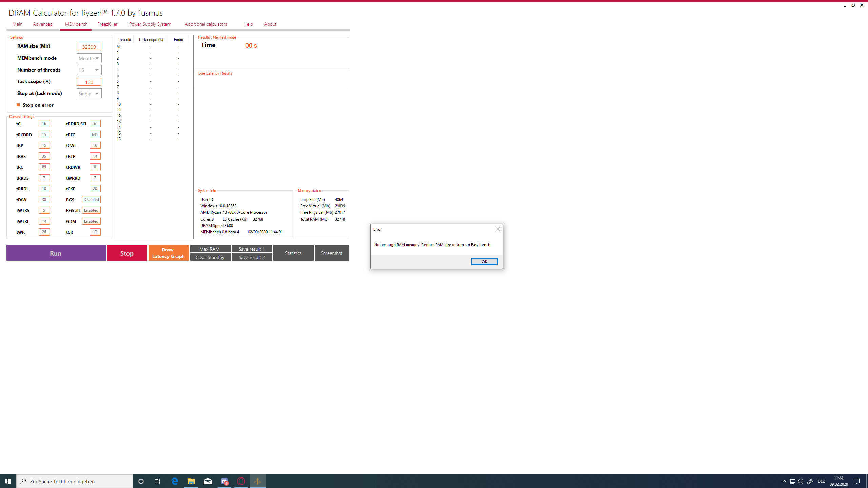Show hidden system tray icons
868x488 pixels.
point(784,481)
